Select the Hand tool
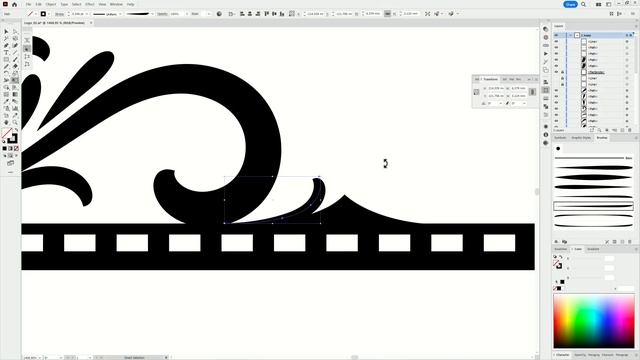Image resolution: width=640 pixels, height=360 pixels. [x=6, y=122]
